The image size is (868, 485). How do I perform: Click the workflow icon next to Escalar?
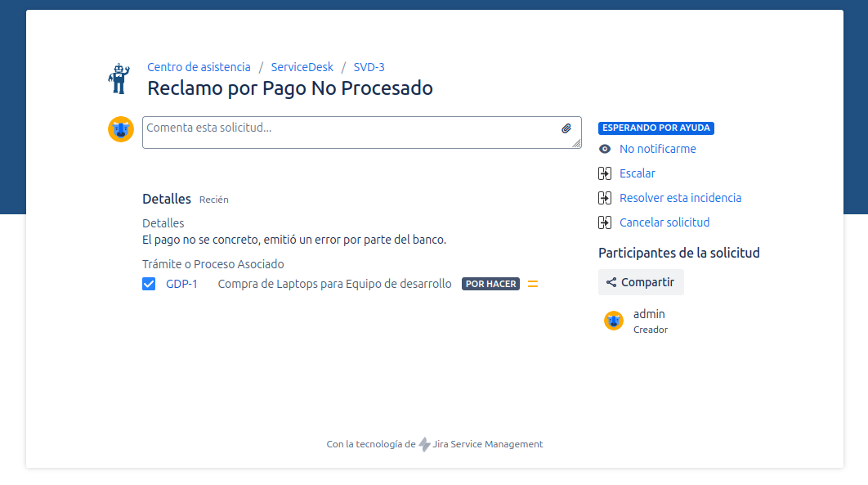[x=605, y=173]
